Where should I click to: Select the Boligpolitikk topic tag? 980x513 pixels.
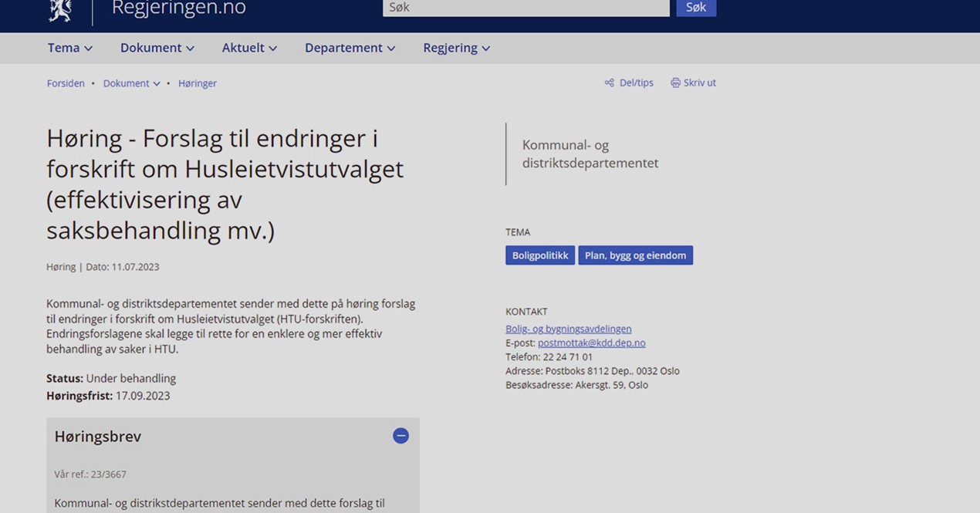click(x=540, y=255)
